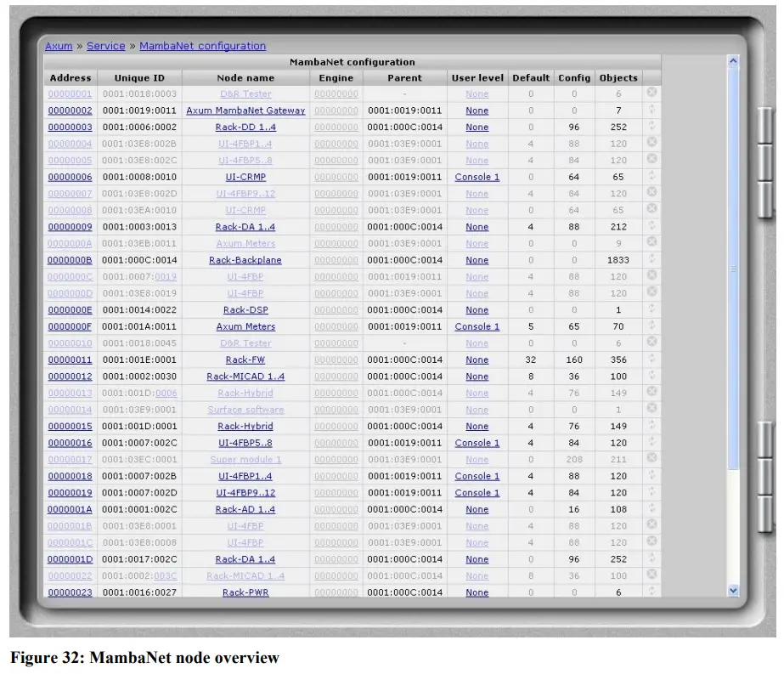The image size is (784, 674).
Task: Click the refresh arrows icon for address 0000000F
Action: pos(651,326)
